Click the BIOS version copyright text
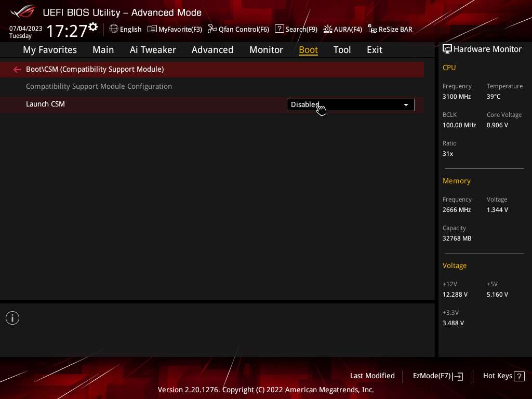 [265, 390]
